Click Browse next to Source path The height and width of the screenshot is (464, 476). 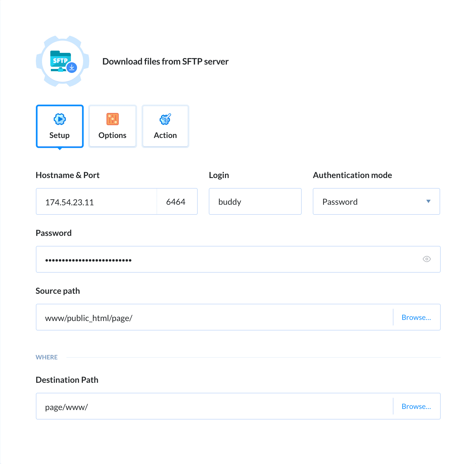tap(416, 317)
